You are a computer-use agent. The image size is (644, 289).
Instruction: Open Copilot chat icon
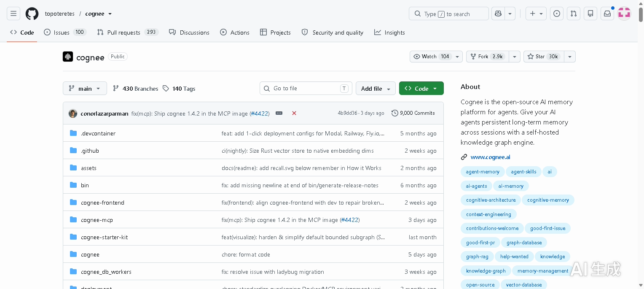coord(498,14)
